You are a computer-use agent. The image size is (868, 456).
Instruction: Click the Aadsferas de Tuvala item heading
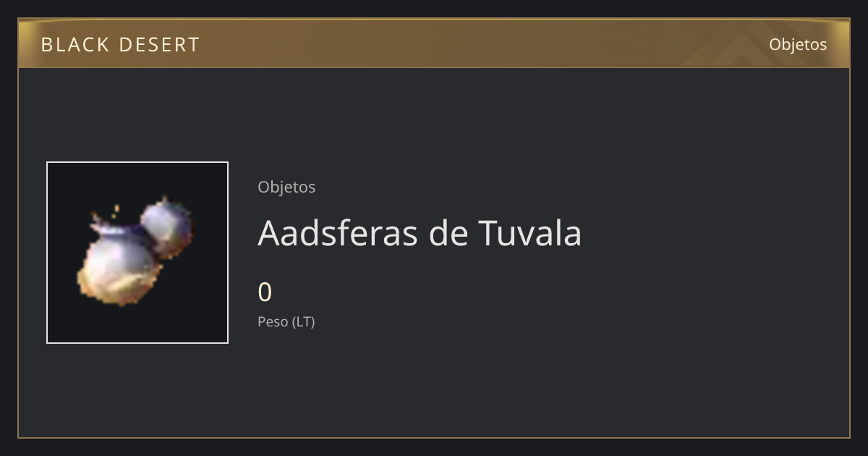click(420, 233)
